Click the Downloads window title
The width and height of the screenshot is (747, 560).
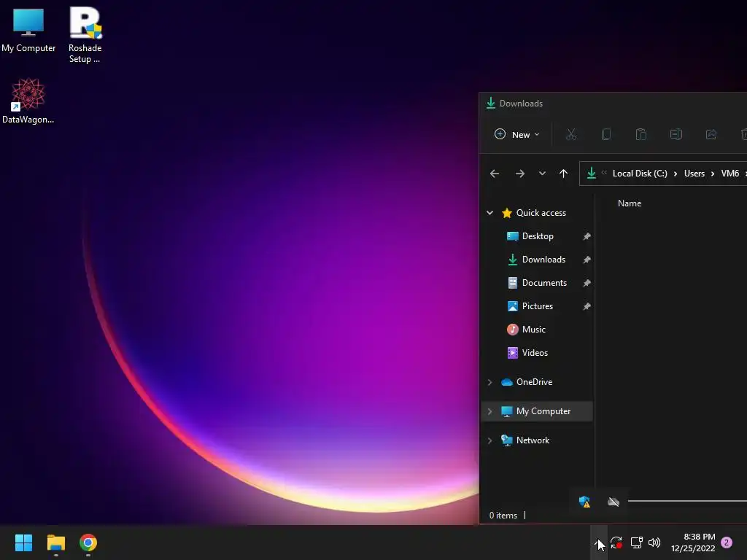pos(521,104)
